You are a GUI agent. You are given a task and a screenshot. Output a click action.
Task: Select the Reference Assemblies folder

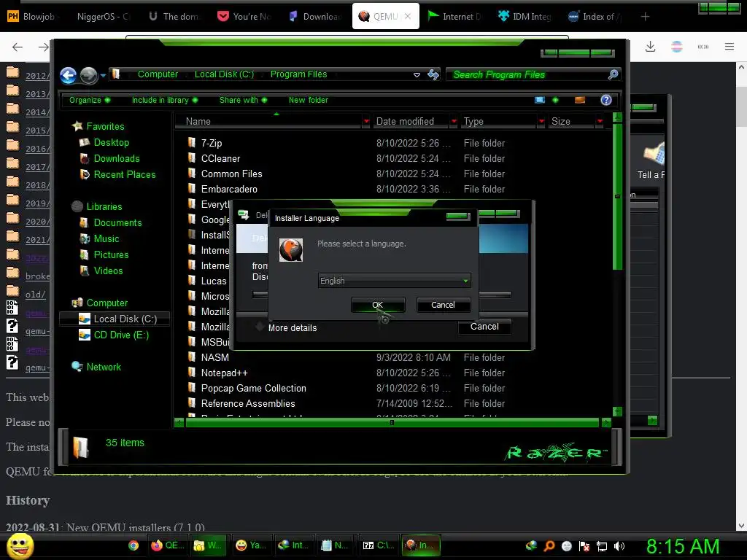tap(248, 403)
